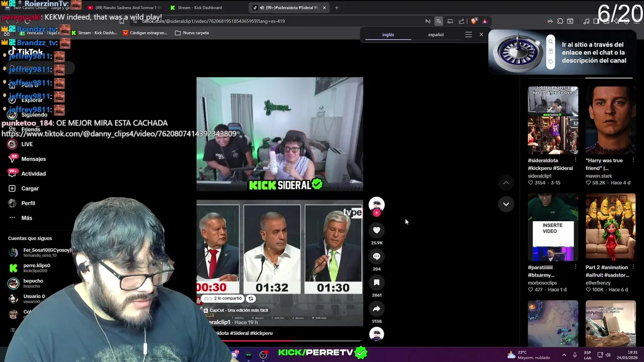Open comments via the speech bubble icon

click(376, 256)
